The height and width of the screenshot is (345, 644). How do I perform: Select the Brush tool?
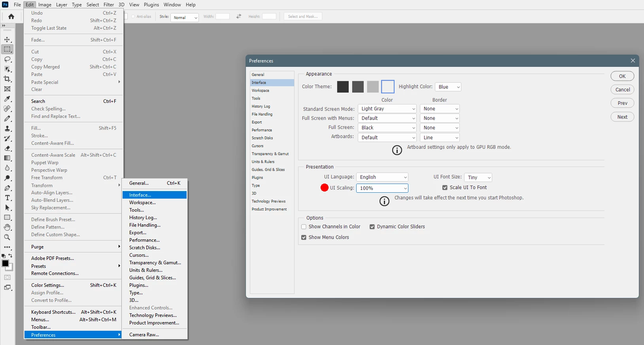click(7, 119)
